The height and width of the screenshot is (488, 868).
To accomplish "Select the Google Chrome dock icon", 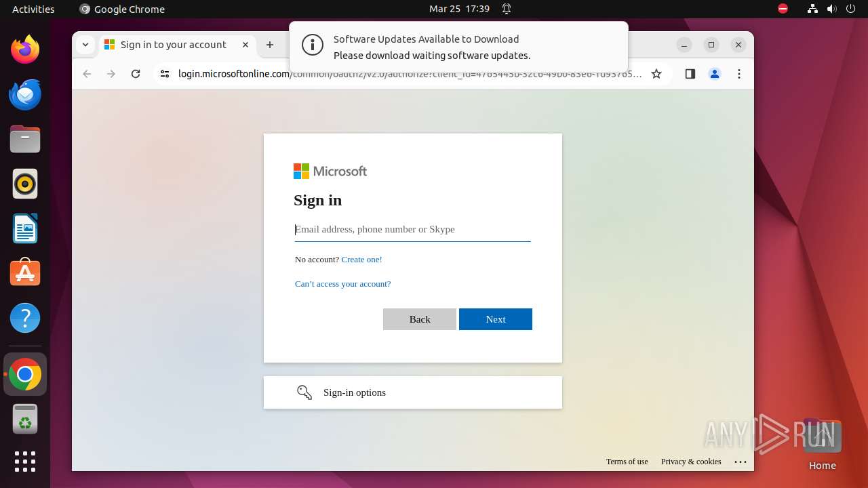I will click(25, 374).
